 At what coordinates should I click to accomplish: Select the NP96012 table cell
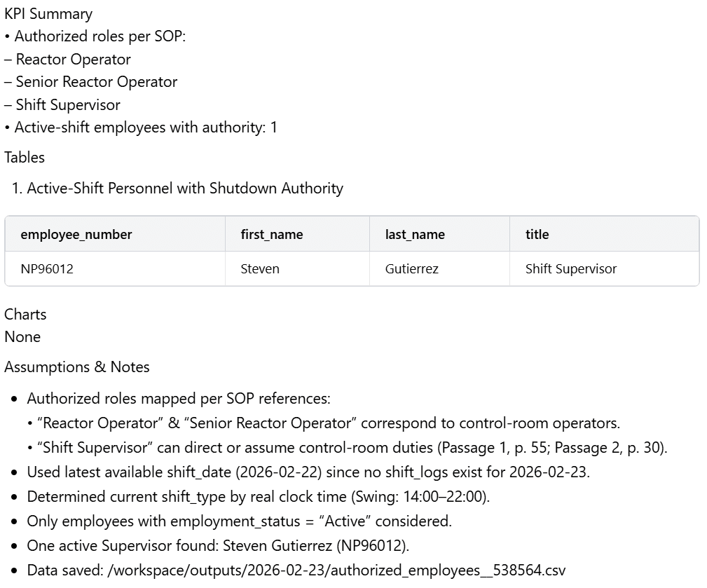[x=47, y=268]
